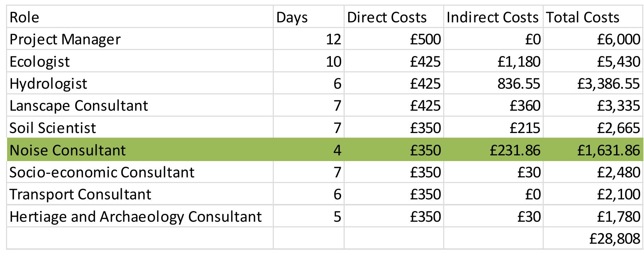Viewport: 644px width, 254px height.
Task: Select the Soil Scientist cell
Action: (x=140, y=128)
